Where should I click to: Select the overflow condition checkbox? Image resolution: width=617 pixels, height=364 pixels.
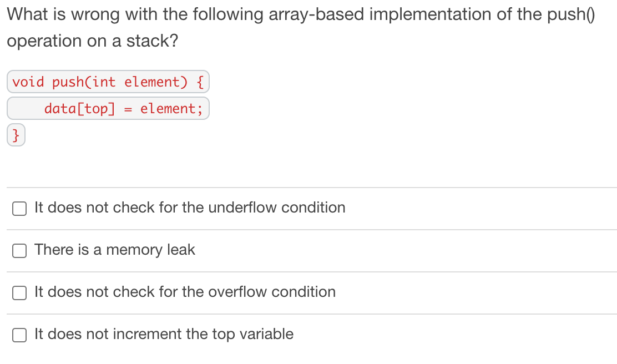click(x=19, y=293)
